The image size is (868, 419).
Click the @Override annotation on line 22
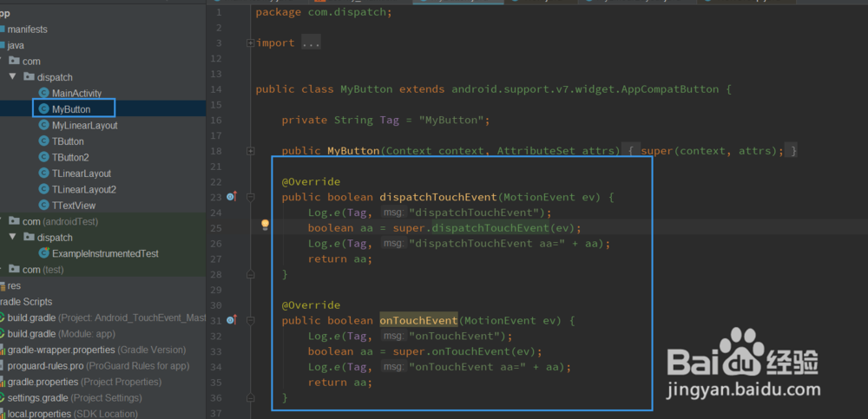pos(311,181)
